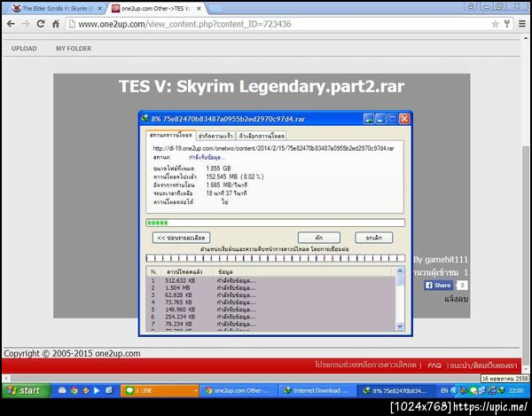Image resolution: width=532 pixels, height=416 pixels.
Task: Select the download status tab in IDM
Action: [x=170, y=135]
